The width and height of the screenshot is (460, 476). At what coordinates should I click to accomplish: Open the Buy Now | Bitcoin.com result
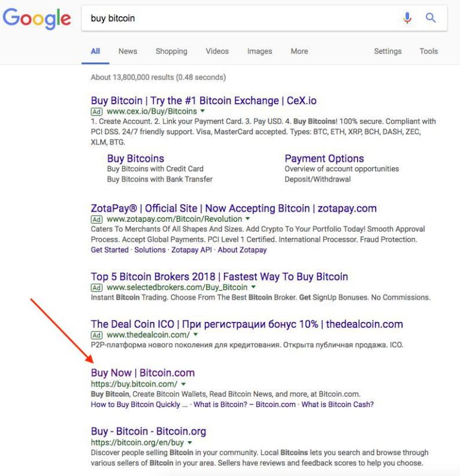point(143,372)
